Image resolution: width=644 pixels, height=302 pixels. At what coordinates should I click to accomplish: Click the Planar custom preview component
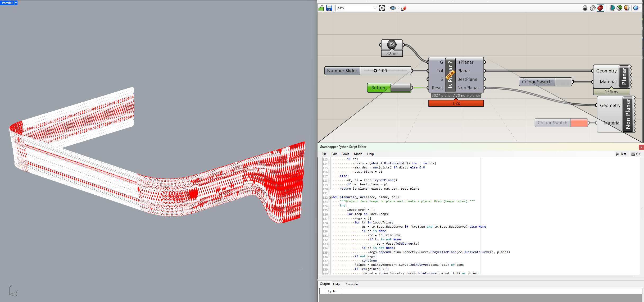(624, 77)
